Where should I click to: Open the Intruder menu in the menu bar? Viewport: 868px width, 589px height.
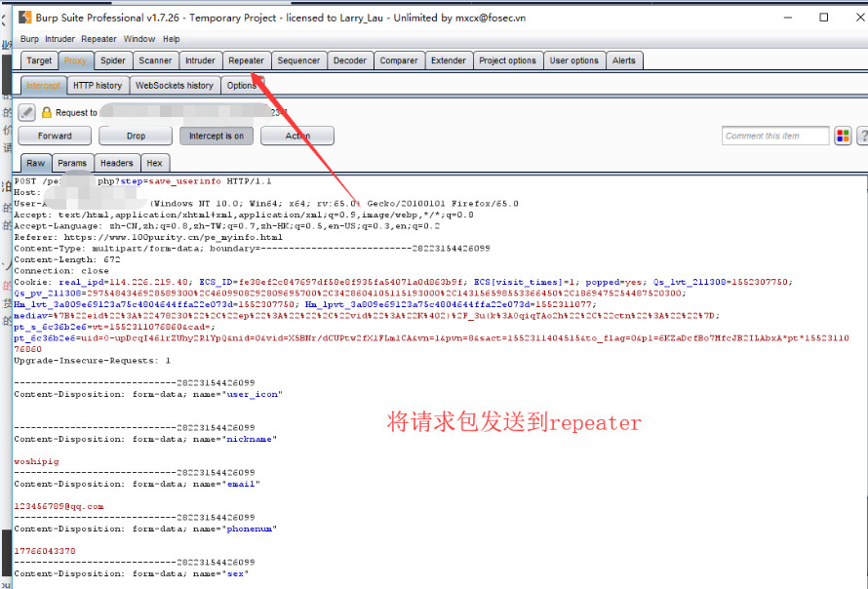(x=59, y=39)
